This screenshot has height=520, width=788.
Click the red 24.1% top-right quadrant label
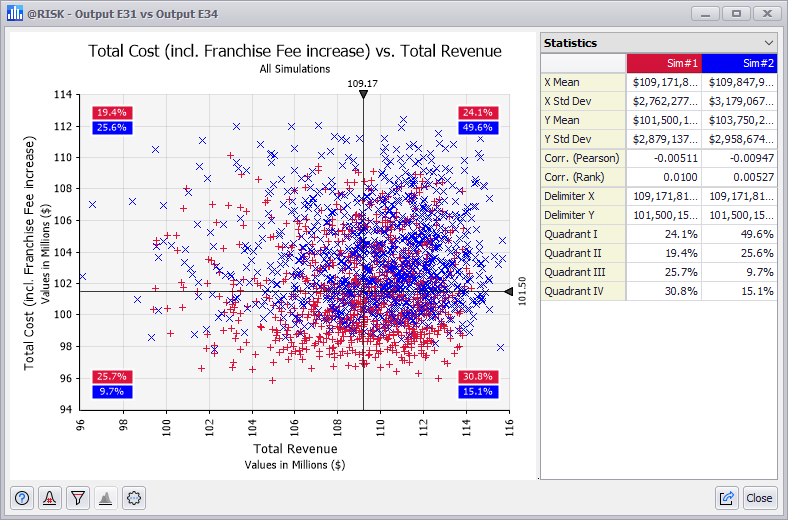point(477,112)
